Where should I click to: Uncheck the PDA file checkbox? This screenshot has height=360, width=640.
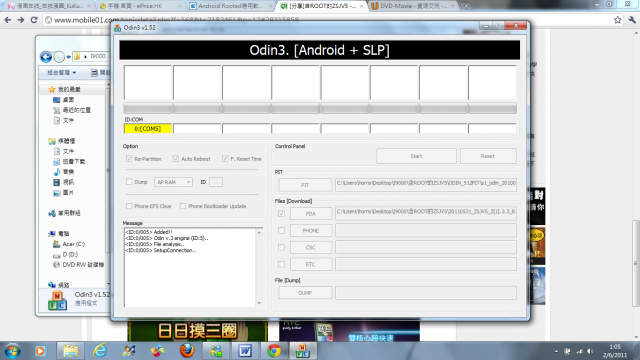point(281,213)
